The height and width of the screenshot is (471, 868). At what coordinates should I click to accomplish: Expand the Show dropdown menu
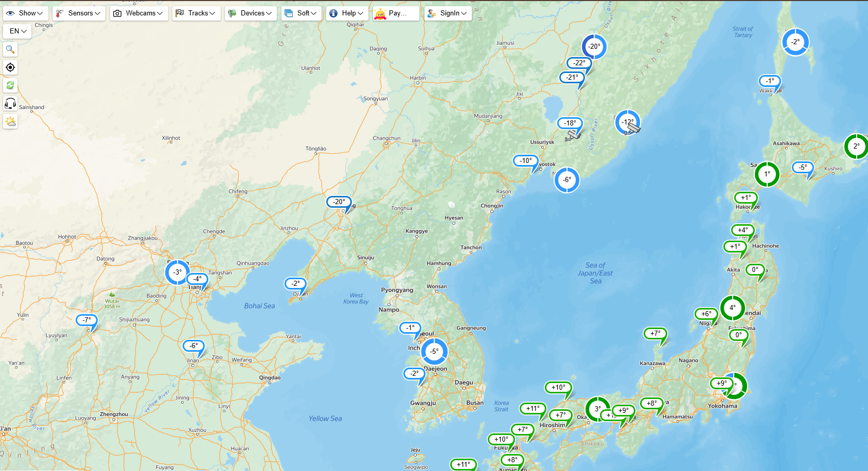[26, 13]
